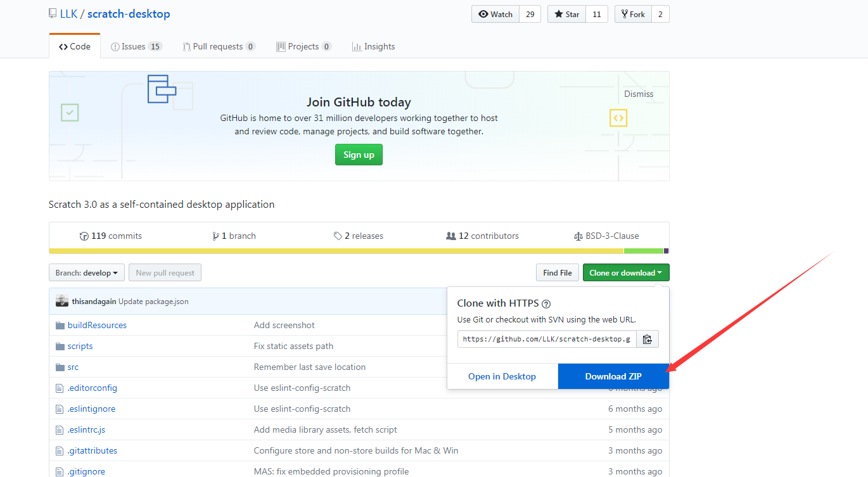Click the scripts folder icon

[60, 346]
